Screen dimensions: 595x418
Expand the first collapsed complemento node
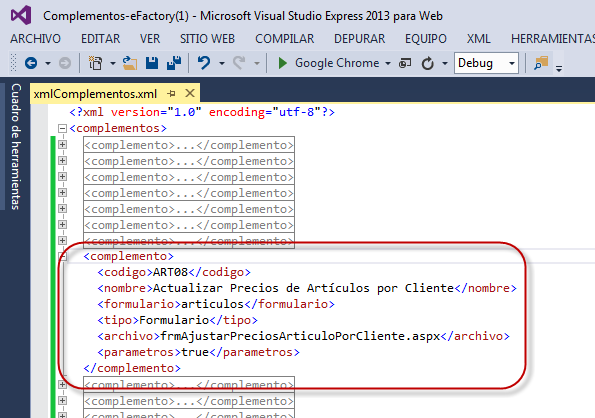pyautogui.click(x=62, y=145)
